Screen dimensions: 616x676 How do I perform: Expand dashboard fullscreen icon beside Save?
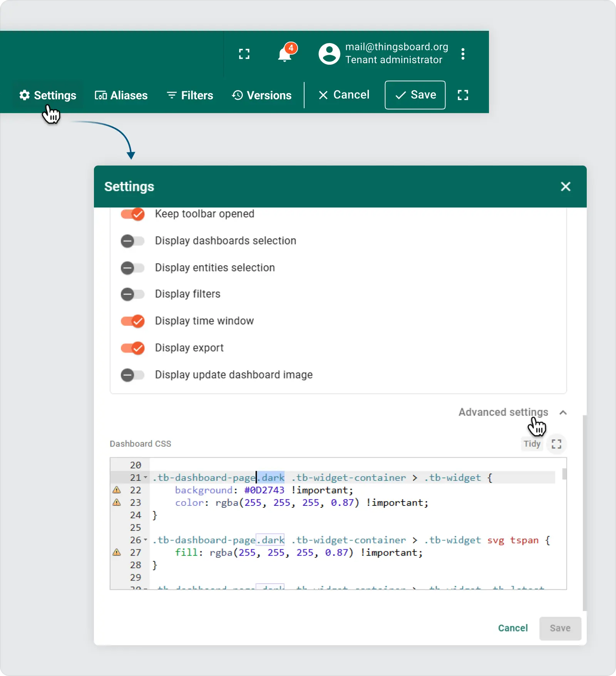[x=463, y=95]
